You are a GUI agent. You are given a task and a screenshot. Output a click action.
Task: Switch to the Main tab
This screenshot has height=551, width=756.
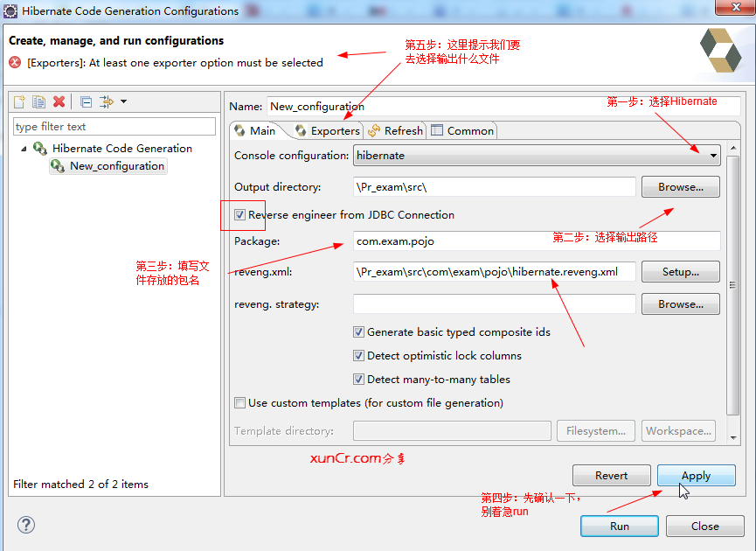click(255, 131)
